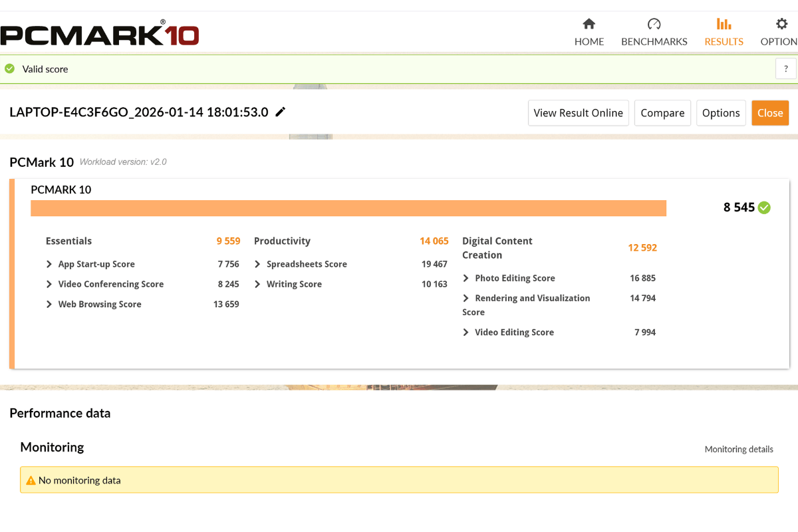Image resolution: width=798 pixels, height=532 pixels.
Task: Open Benchmarks gauge icon
Action: pyautogui.click(x=654, y=24)
